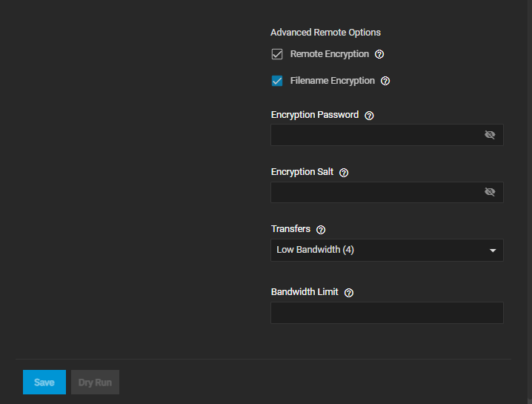532x404 pixels.
Task: Toggle the Remote Encryption checkbox
Action: (x=277, y=54)
